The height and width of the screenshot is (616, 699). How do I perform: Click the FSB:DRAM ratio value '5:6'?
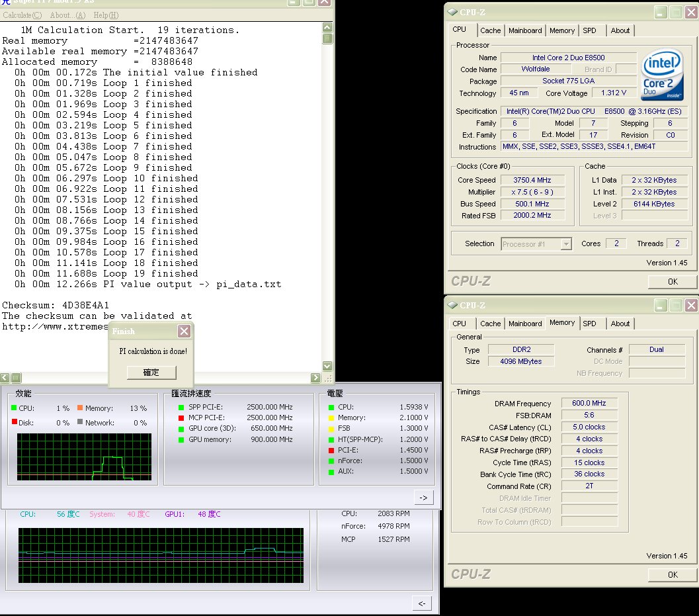[589, 416]
